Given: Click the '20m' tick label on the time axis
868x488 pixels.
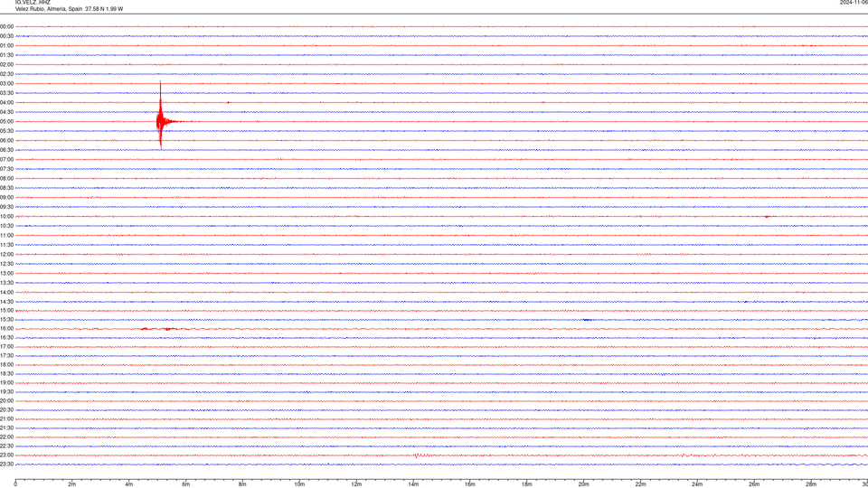Looking at the screenshot, I should click(584, 484).
